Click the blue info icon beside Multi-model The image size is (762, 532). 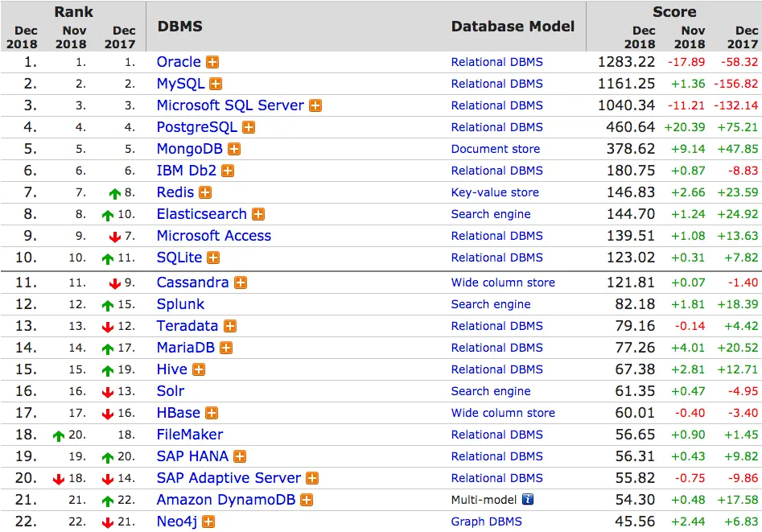coord(528,500)
